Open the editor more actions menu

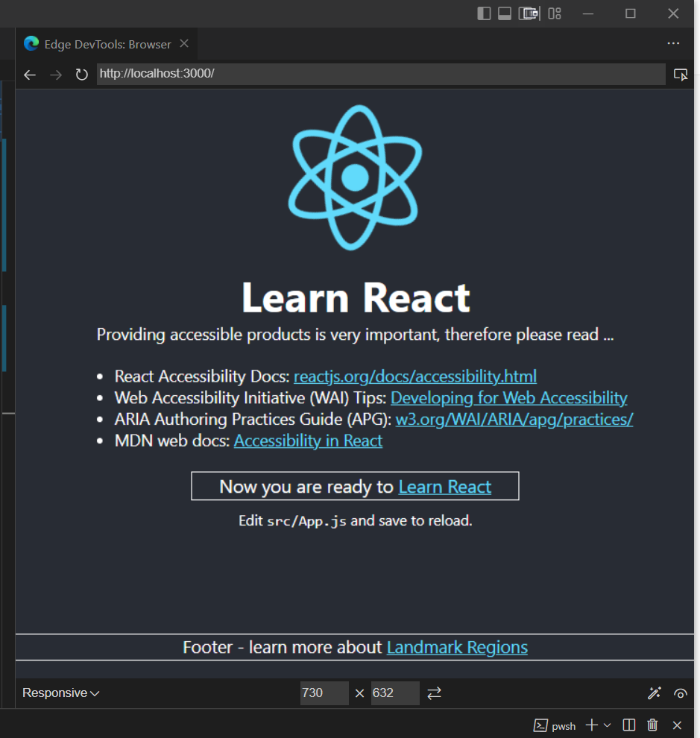tap(673, 43)
